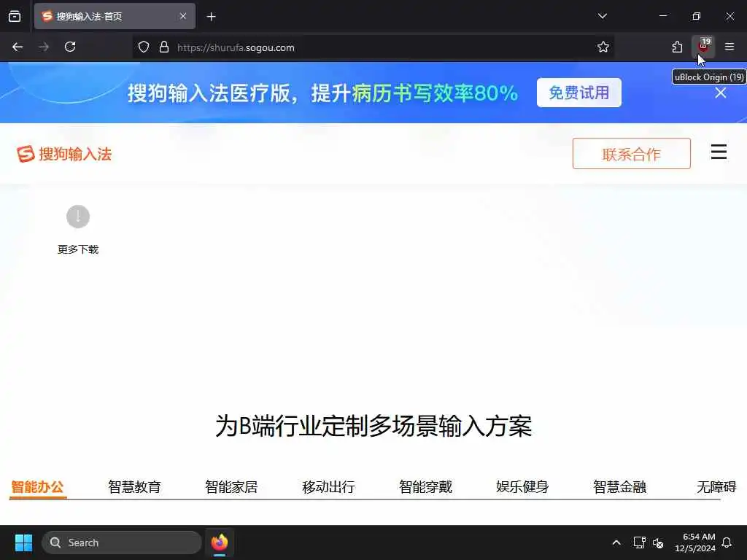Click the 联系合作 button
This screenshot has height=560, width=747.
click(x=631, y=154)
